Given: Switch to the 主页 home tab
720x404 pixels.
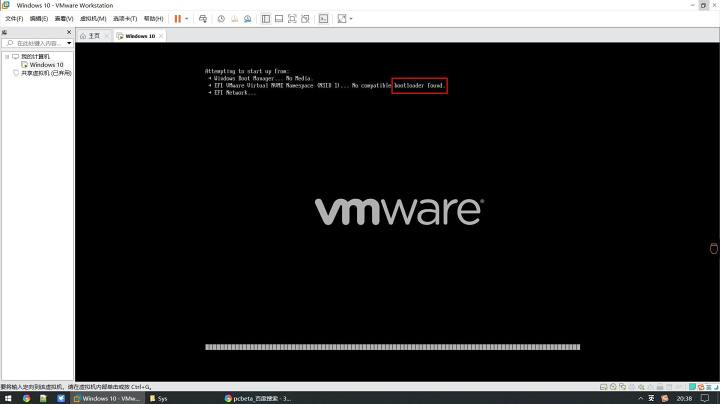Looking at the screenshot, I should point(94,36).
